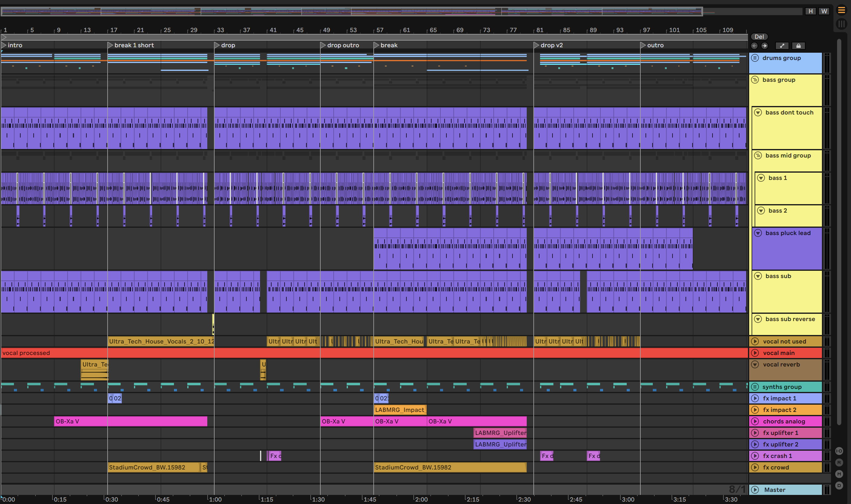Click the H optimize height button
Image resolution: width=851 pixels, height=504 pixels.
[811, 11]
